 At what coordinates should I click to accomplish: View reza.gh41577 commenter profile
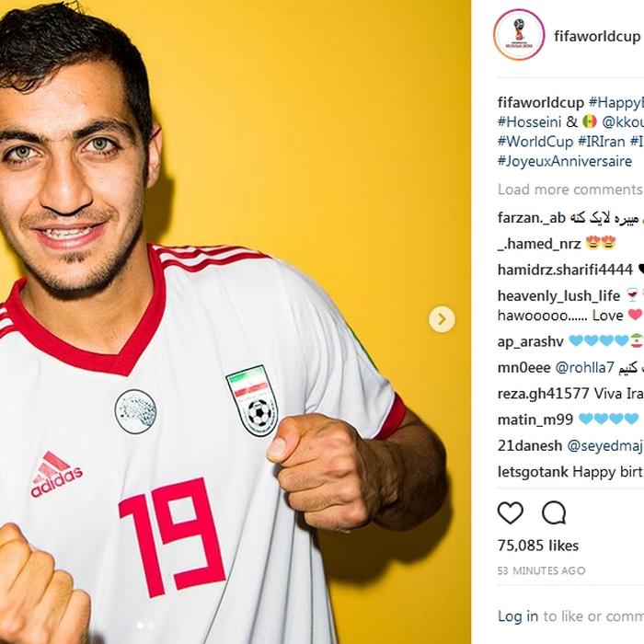tap(544, 394)
